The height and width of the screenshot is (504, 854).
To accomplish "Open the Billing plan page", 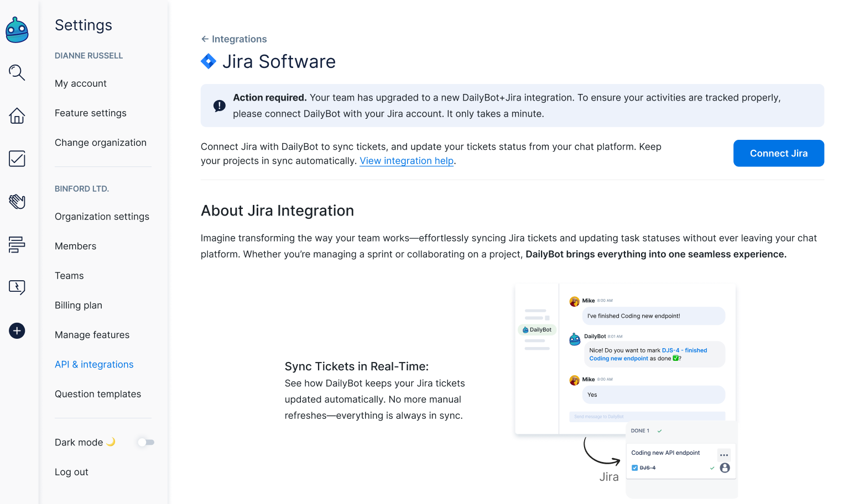I will coord(79,305).
